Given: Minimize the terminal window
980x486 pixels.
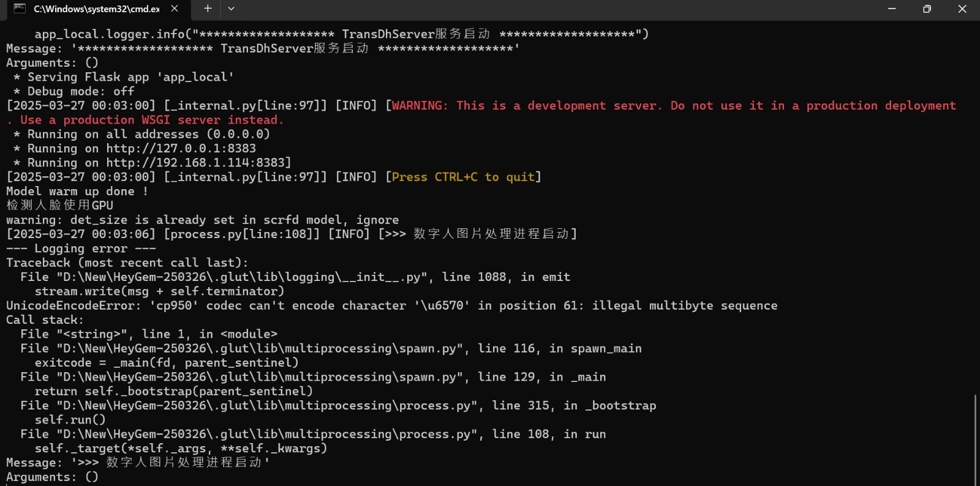Looking at the screenshot, I should coord(892,9).
